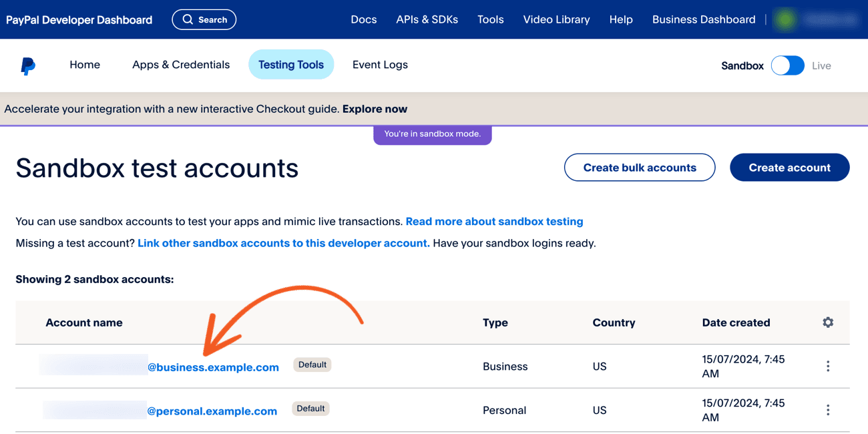Select the Testing Tools tab
Viewport: 868px width, 434px height.
point(291,65)
